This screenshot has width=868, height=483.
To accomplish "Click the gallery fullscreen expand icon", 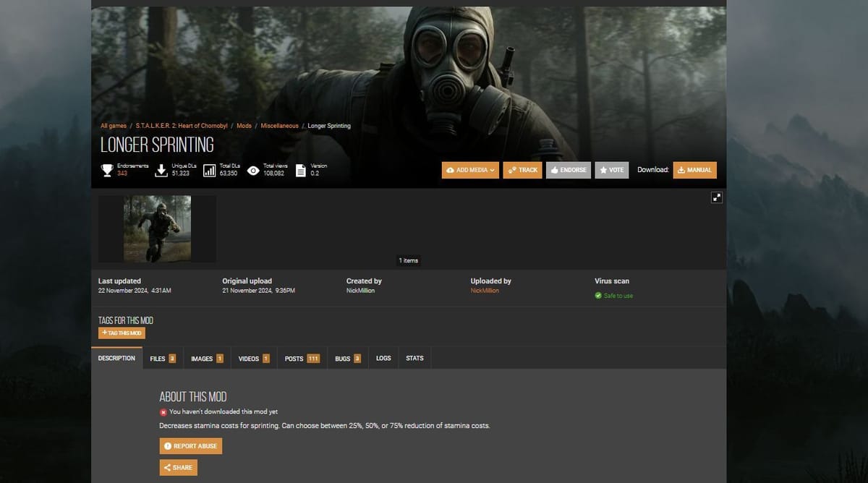I will tap(716, 197).
